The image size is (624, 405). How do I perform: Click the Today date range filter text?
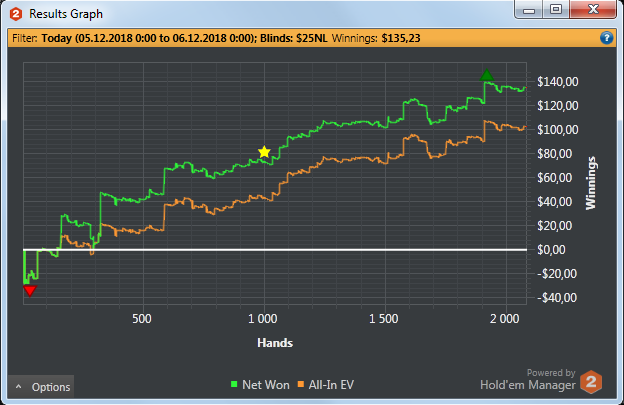149,38
